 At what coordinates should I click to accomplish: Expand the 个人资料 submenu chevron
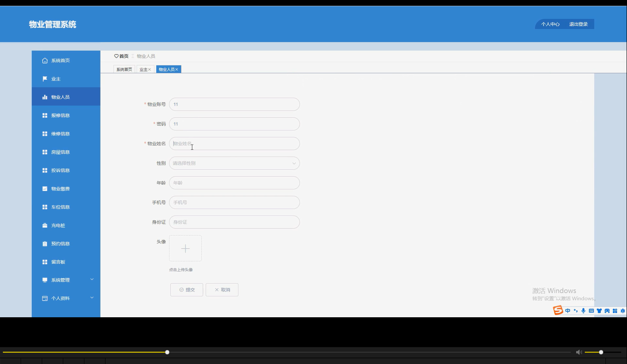coord(92,298)
